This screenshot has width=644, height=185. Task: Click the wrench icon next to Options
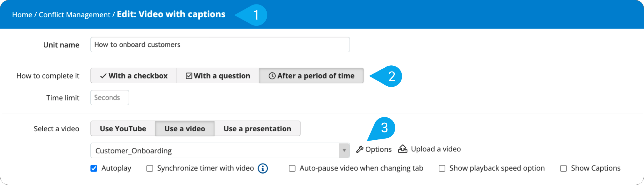click(360, 150)
